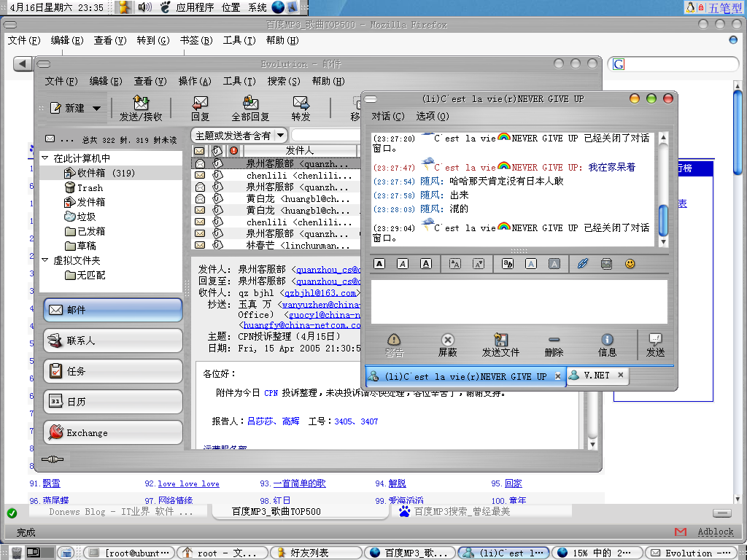The image size is (747, 560).
Task: Click the quanzhou_cs sender email link
Action: pos(329,270)
